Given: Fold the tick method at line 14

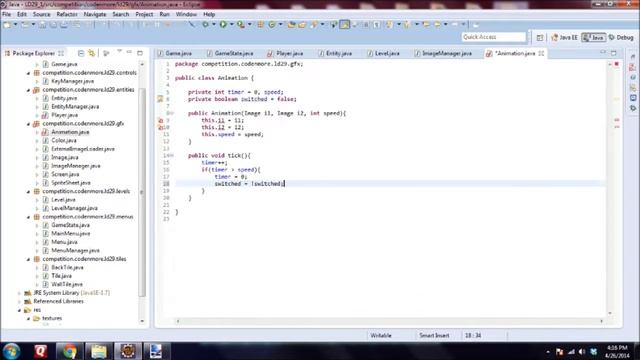Looking at the screenshot, I should pyautogui.click(x=172, y=156).
